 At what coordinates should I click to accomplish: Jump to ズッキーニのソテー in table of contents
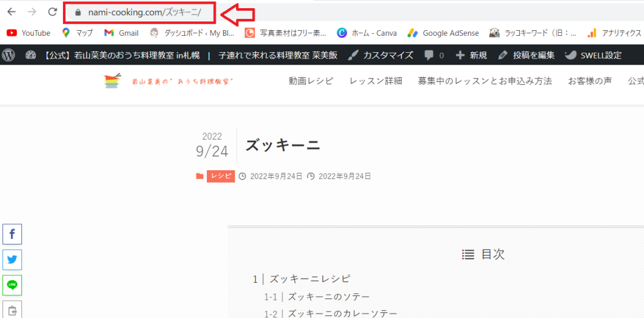click(x=328, y=297)
